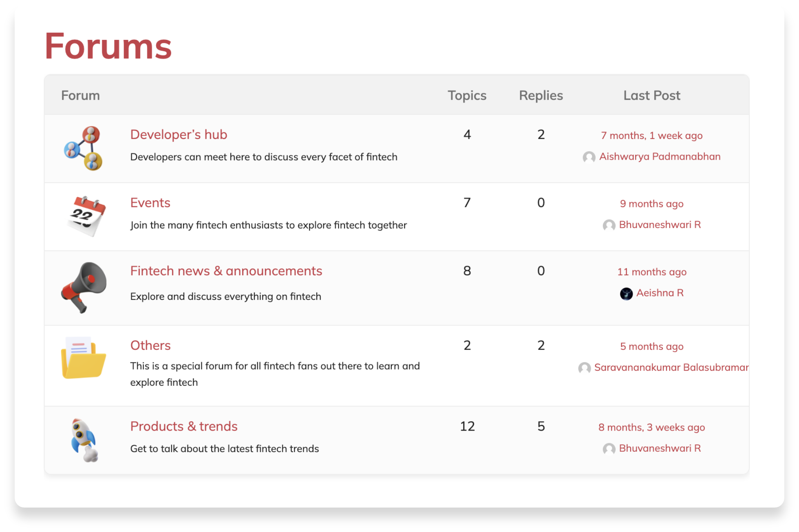This screenshot has width=799, height=532.
Task: Open the Products & trends forum
Action: [183, 426]
